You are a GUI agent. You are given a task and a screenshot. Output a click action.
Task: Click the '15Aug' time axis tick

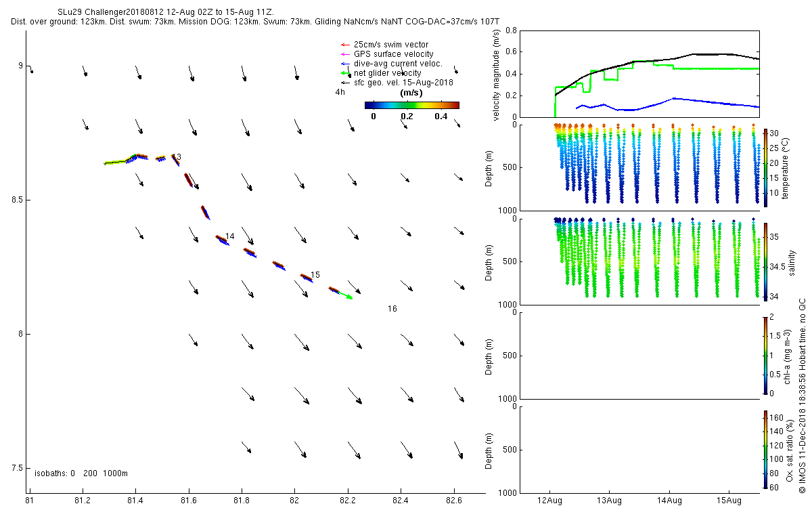(728, 501)
